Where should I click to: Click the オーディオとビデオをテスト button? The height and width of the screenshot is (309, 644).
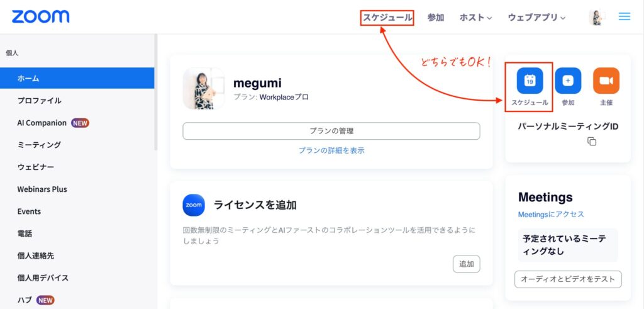568,279
